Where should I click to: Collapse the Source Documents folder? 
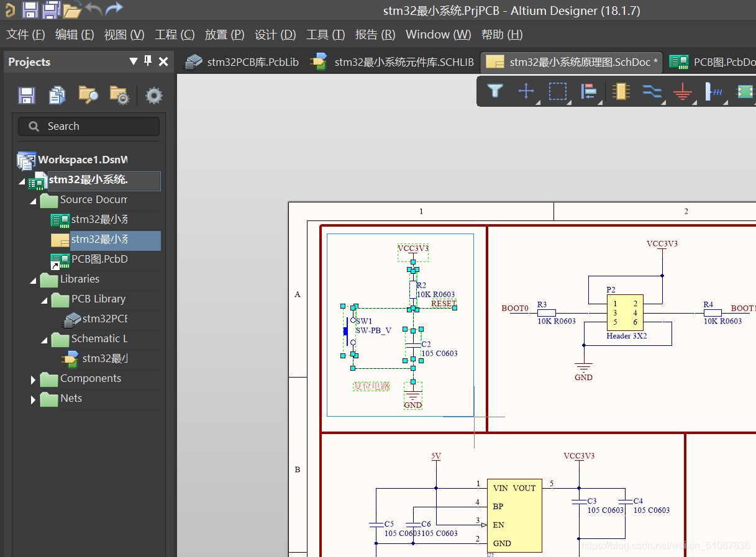click(33, 201)
